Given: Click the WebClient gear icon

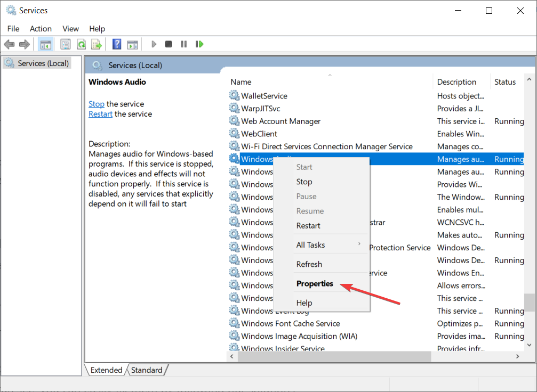Looking at the screenshot, I should click(x=234, y=133).
